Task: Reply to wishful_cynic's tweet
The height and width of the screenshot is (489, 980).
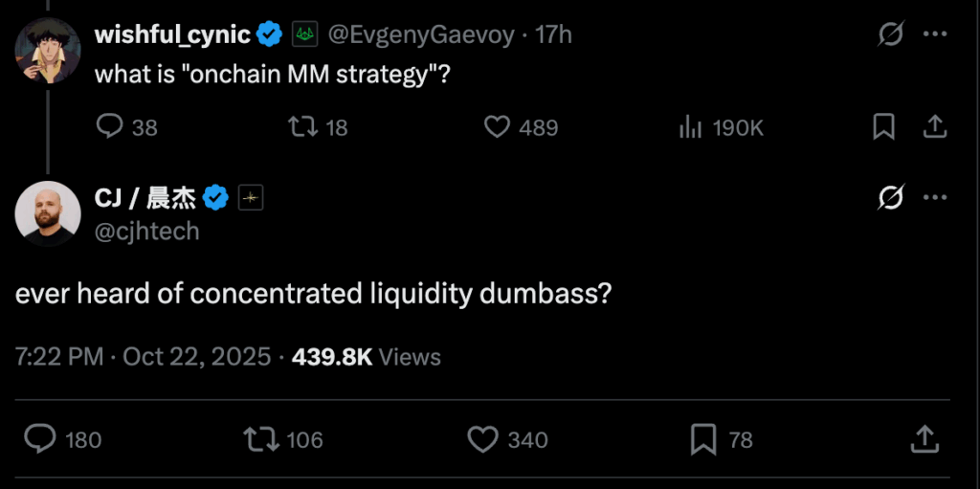Action: click(112, 127)
